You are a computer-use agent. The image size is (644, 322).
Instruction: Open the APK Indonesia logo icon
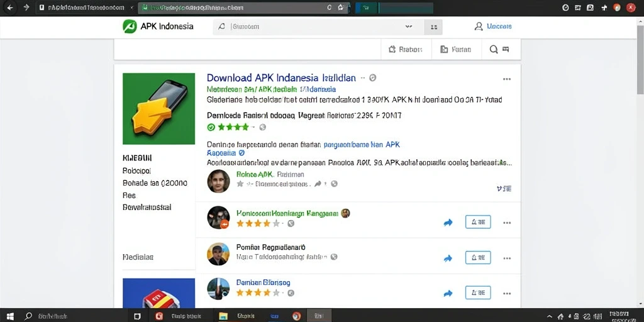point(130,26)
